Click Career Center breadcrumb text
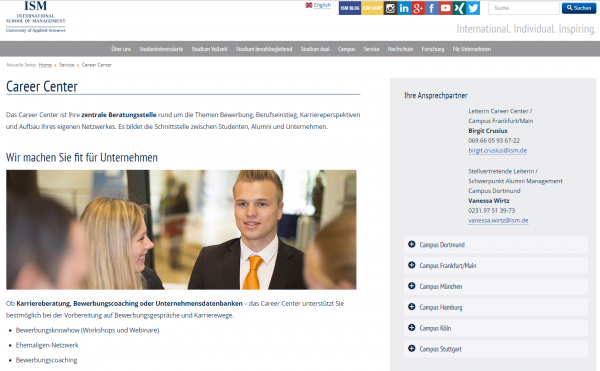 click(97, 65)
